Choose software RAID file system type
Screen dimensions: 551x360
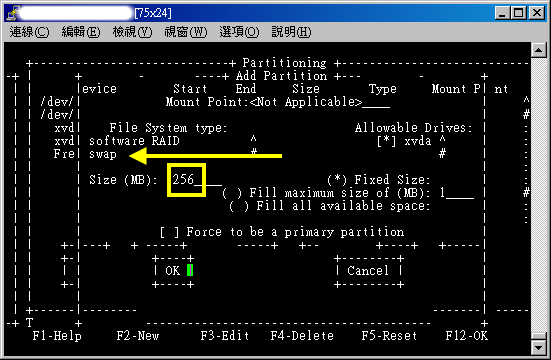tap(134, 141)
